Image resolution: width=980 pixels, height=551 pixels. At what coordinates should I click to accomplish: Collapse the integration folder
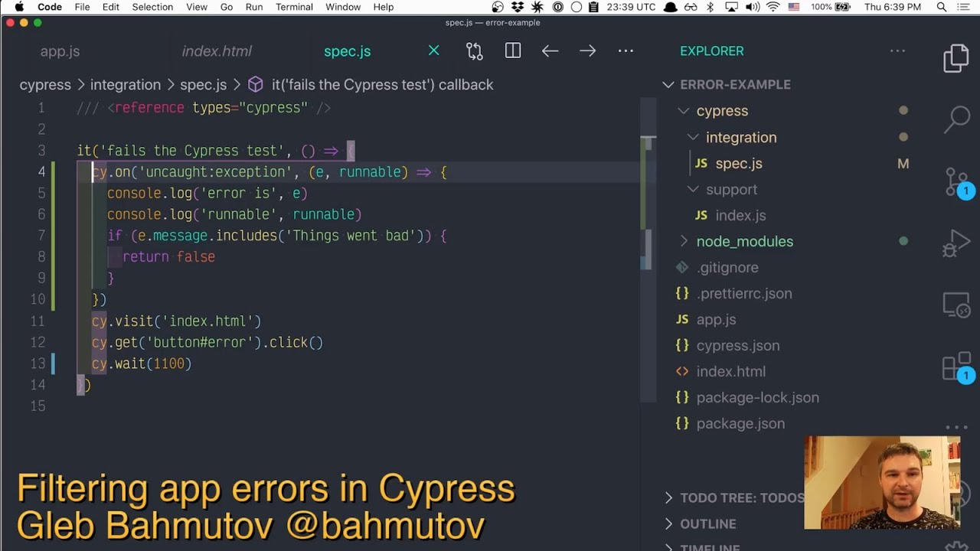[693, 137]
